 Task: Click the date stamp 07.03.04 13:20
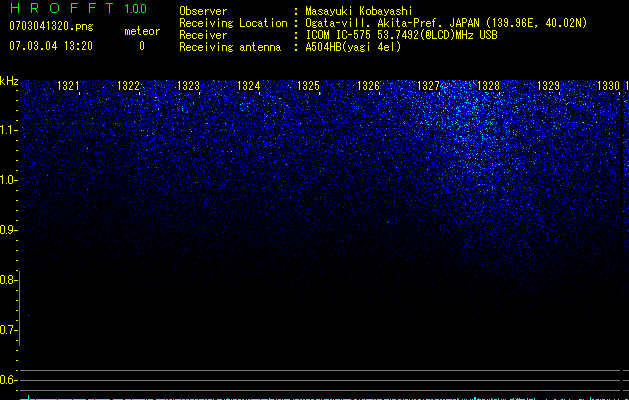(51, 46)
